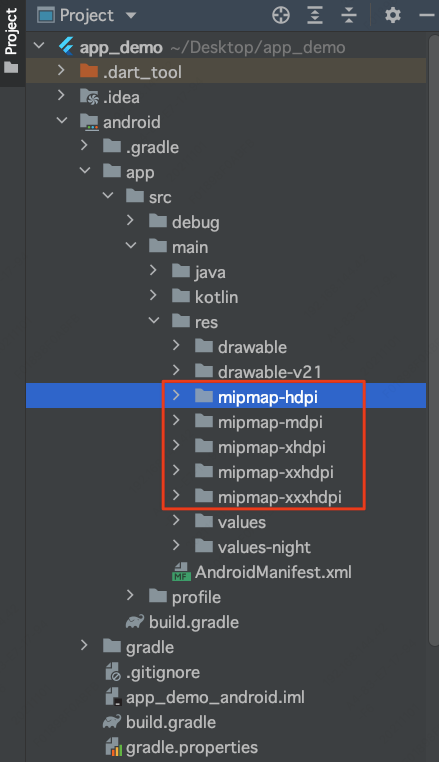Click the gradle.properties file icon
Viewport: 439px width, 762px height.
114,747
